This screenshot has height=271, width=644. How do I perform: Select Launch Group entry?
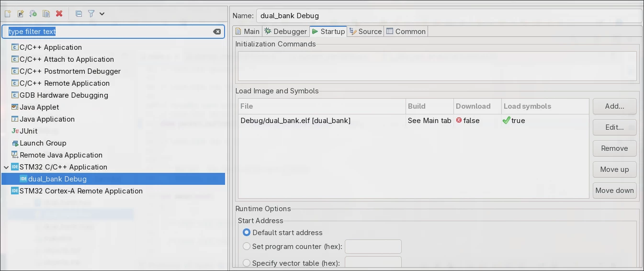click(39, 143)
